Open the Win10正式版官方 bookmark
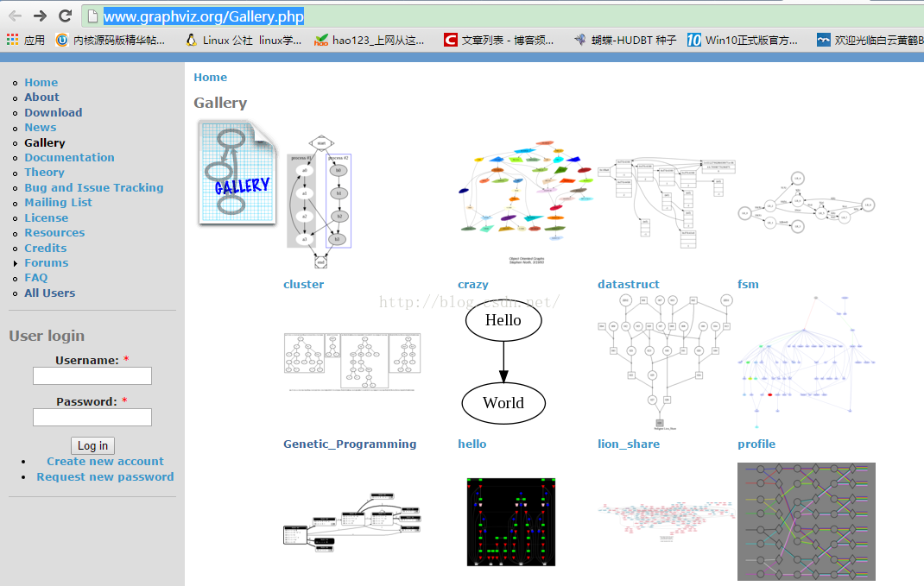This screenshot has width=924, height=586. [743, 40]
